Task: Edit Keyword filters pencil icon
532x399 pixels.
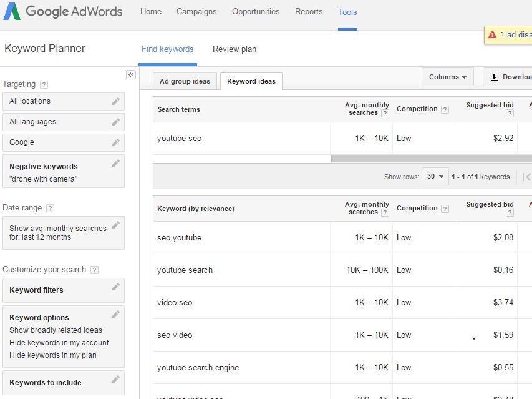Action: click(116, 287)
